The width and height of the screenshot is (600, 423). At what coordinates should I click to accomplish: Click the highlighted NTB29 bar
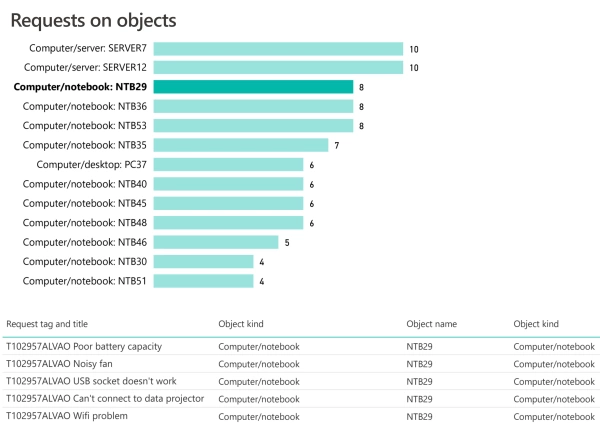click(x=253, y=87)
